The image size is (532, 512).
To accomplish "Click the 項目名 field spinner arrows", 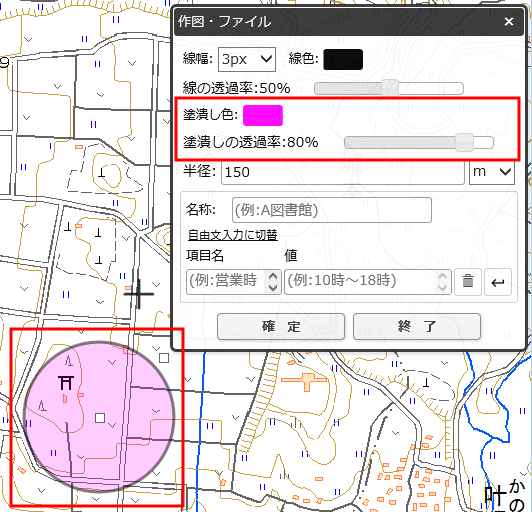I will (273, 282).
